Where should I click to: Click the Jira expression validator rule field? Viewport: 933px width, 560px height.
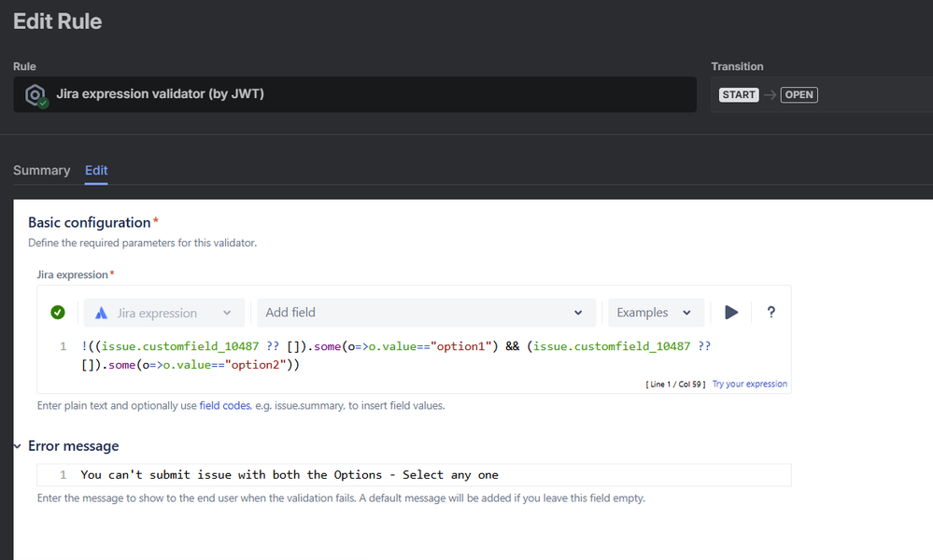pos(355,94)
